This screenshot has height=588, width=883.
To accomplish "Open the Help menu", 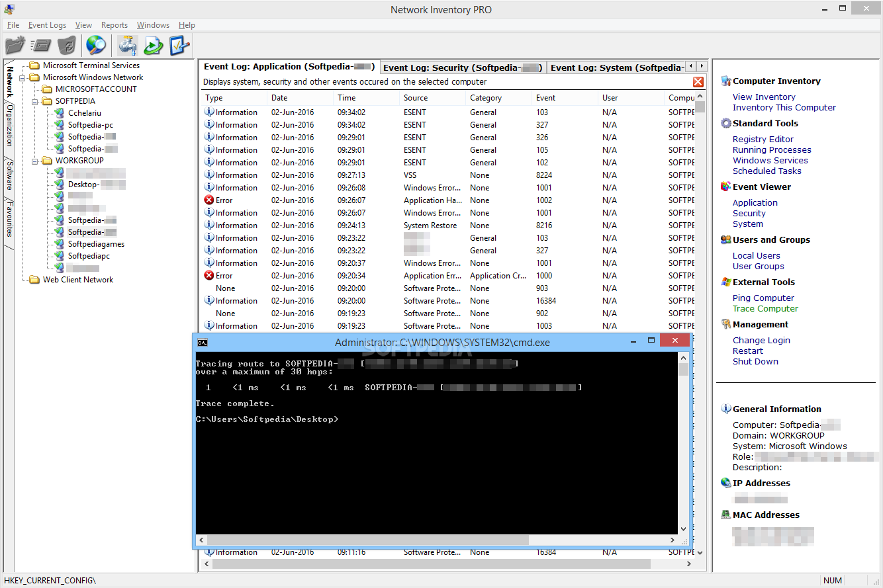I will tap(187, 25).
